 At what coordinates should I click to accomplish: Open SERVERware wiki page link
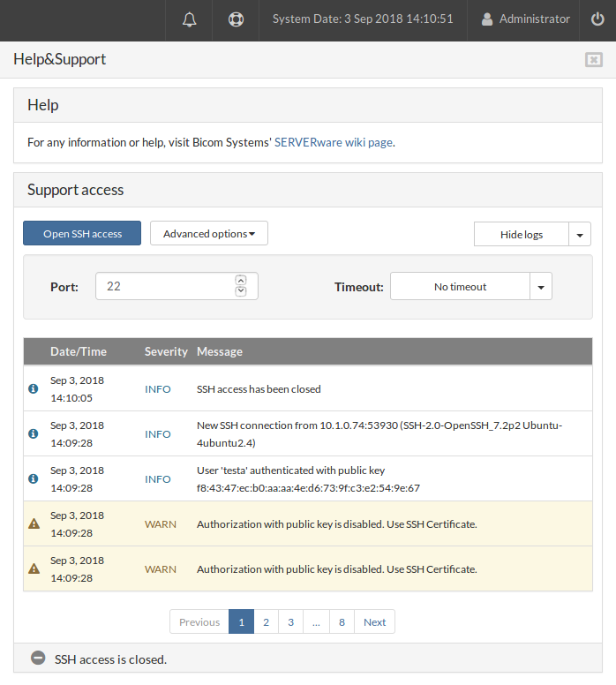click(x=333, y=142)
